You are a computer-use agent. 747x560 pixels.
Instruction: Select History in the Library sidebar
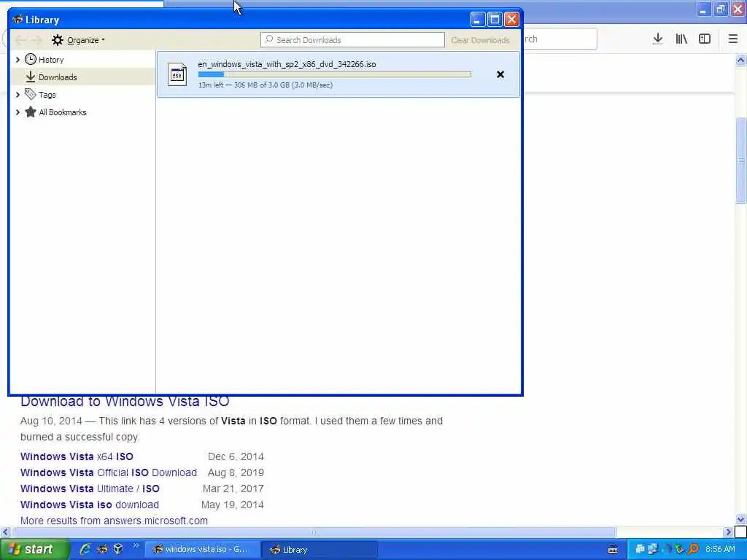click(51, 60)
